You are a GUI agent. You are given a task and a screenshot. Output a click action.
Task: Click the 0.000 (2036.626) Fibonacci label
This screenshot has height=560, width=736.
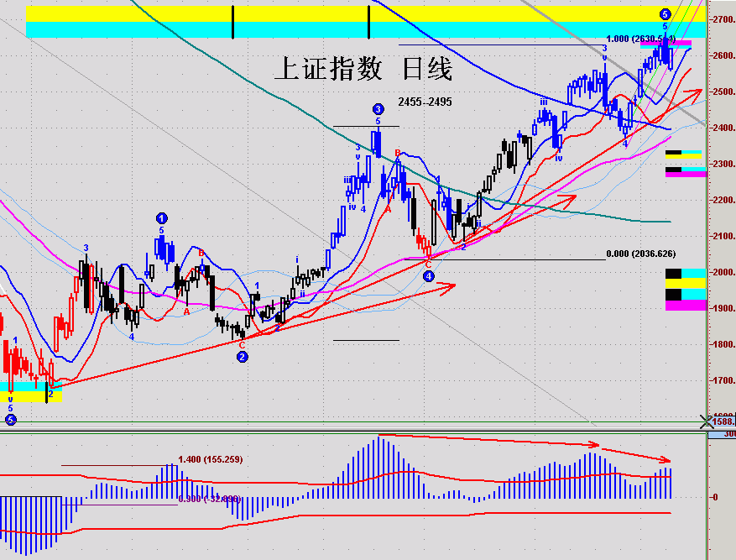point(640,253)
